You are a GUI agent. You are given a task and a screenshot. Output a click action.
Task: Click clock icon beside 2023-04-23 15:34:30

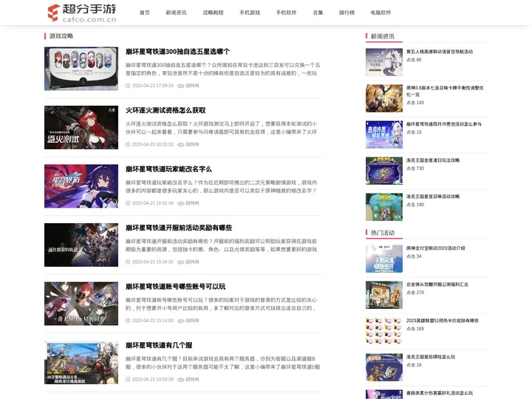pos(128,262)
